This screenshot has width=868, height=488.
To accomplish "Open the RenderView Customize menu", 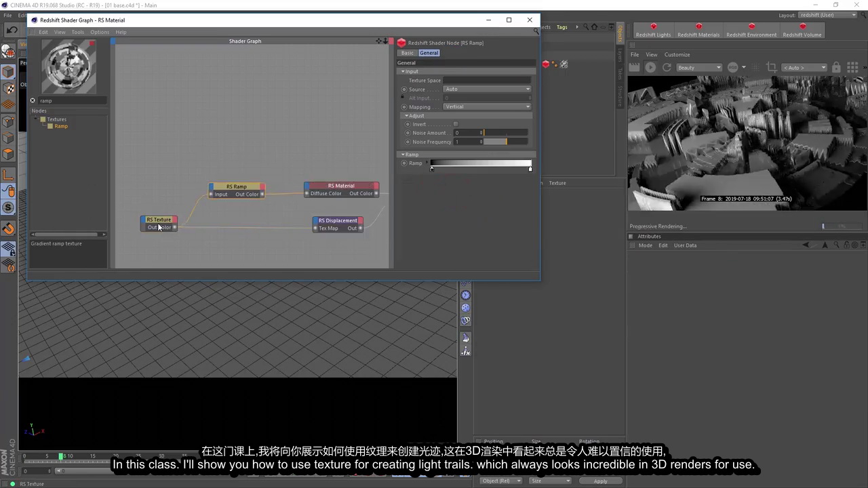I will coord(677,55).
